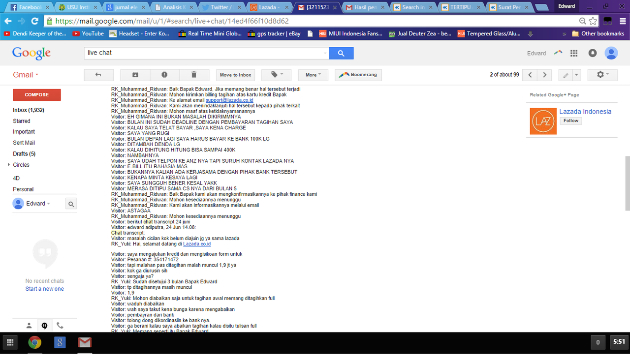
Task: Navigate back in Chrome
Action: point(8,21)
